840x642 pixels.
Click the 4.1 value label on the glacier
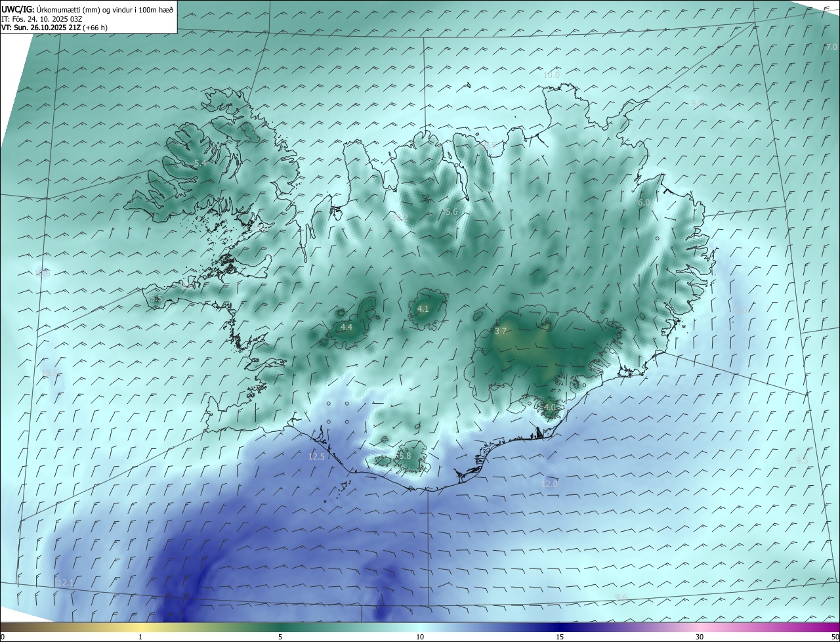tap(423, 309)
